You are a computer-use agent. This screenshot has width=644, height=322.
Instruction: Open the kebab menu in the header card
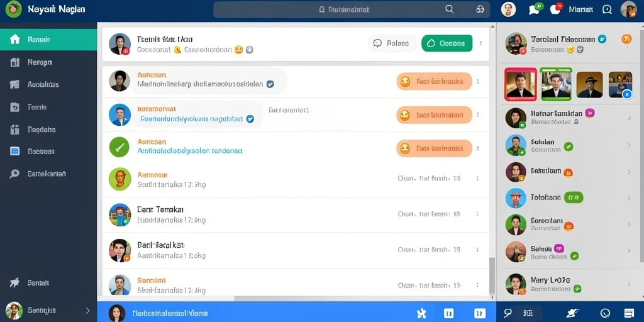(x=480, y=43)
